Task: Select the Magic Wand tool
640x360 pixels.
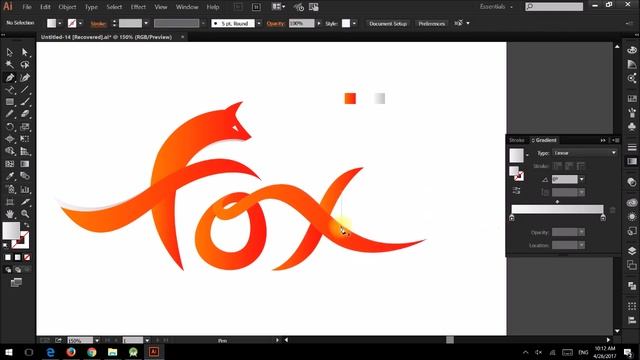Action: [9, 64]
